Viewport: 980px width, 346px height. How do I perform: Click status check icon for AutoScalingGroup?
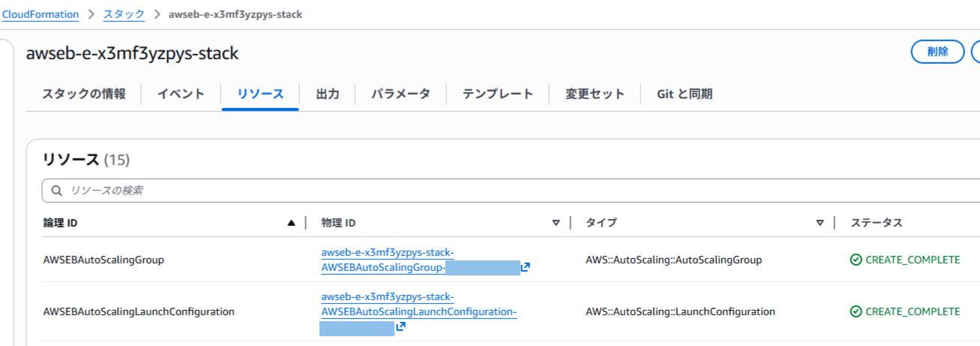pos(856,260)
